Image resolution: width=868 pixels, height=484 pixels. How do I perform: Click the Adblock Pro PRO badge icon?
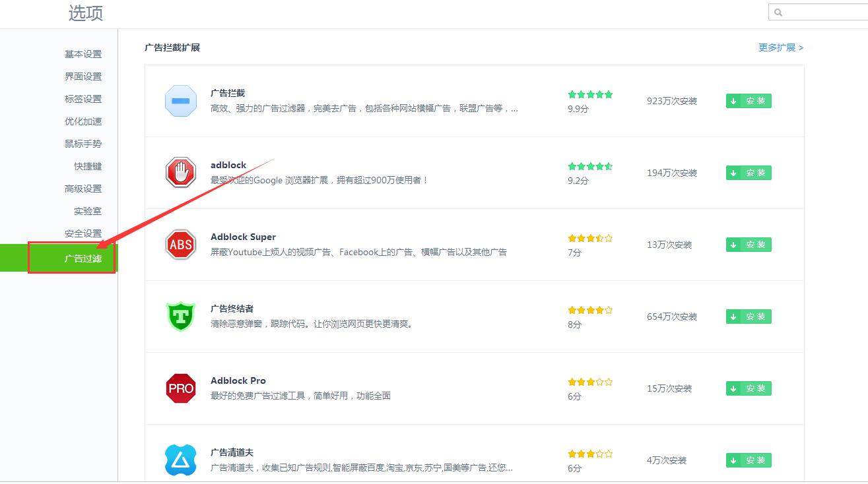pyautogui.click(x=180, y=388)
